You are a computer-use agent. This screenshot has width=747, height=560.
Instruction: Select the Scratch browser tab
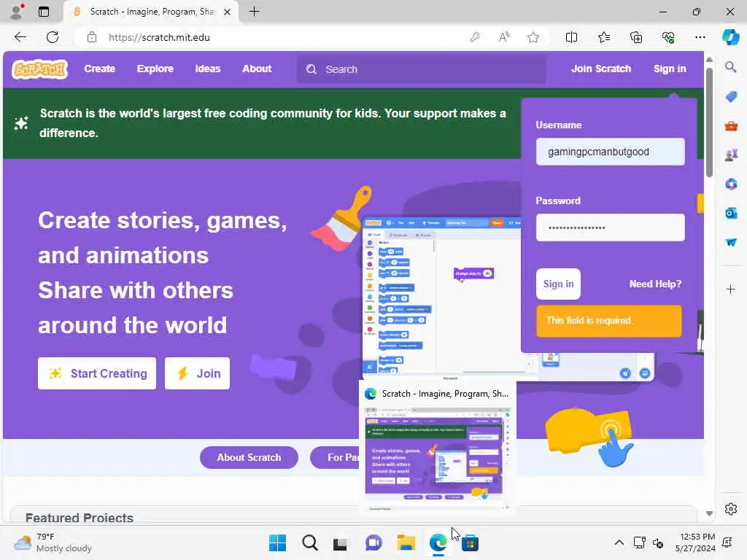(x=150, y=12)
